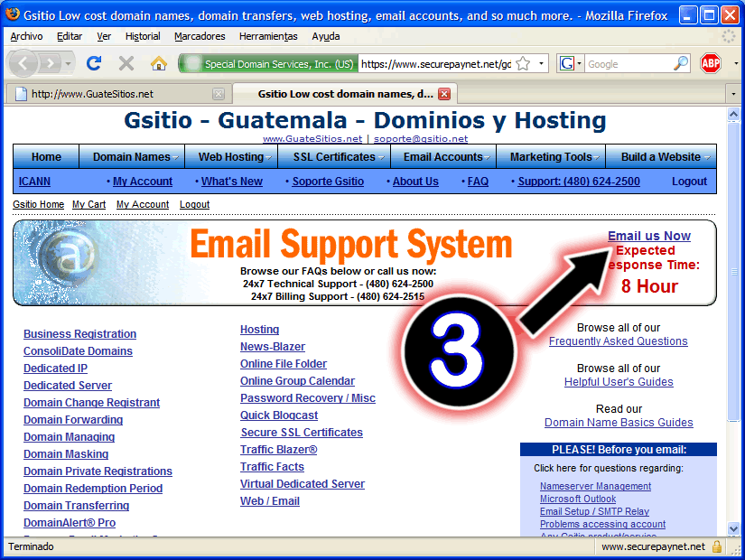Click the What's New link
This screenshot has width=745, height=560.
click(x=232, y=182)
